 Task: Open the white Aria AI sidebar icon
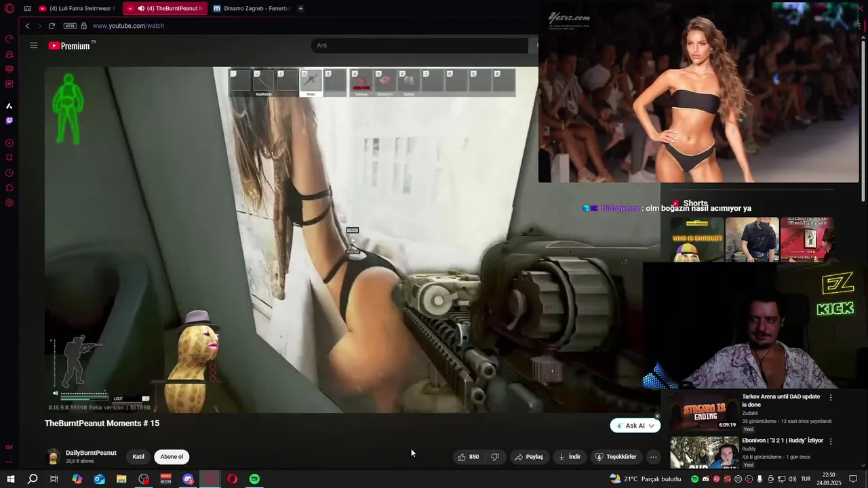(x=9, y=106)
